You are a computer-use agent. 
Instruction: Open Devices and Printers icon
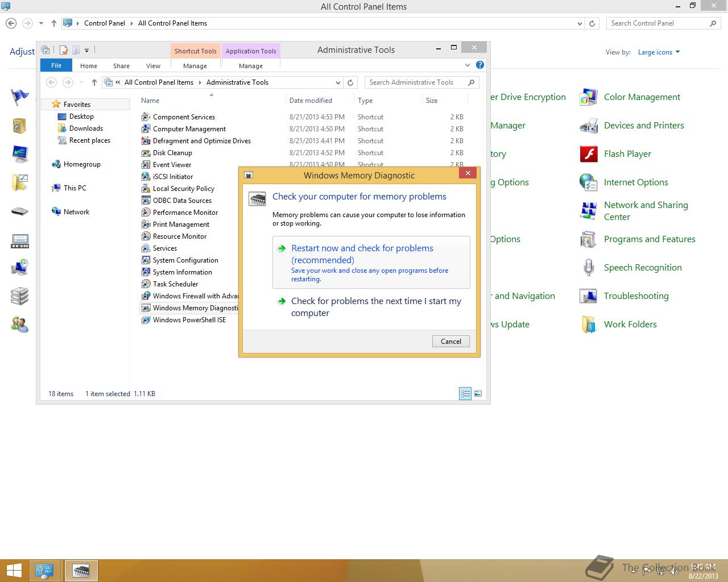[588, 126]
